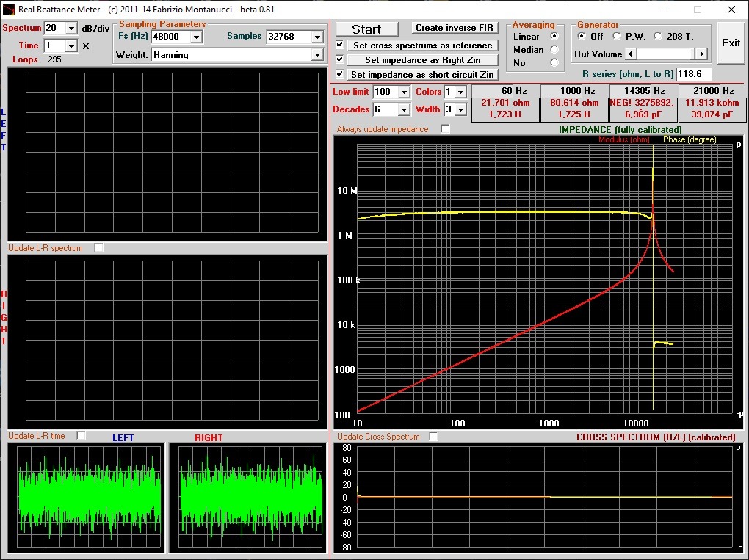Minimize the application window
The width and height of the screenshot is (749, 560).
(x=665, y=10)
